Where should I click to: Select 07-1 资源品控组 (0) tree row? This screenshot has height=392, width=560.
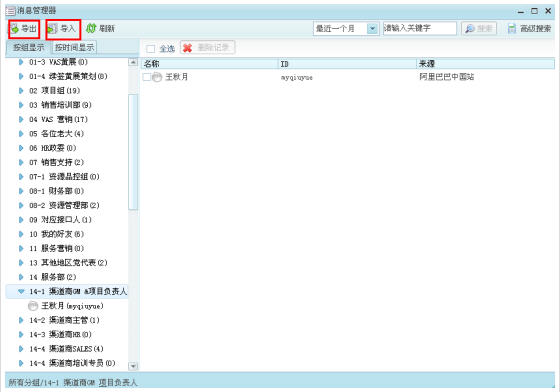tap(64, 177)
